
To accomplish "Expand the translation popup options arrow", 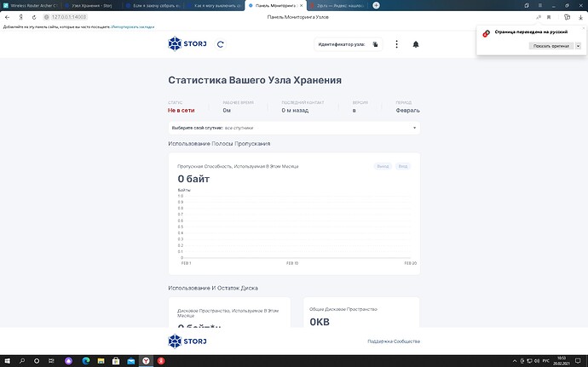I will (x=578, y=46).
